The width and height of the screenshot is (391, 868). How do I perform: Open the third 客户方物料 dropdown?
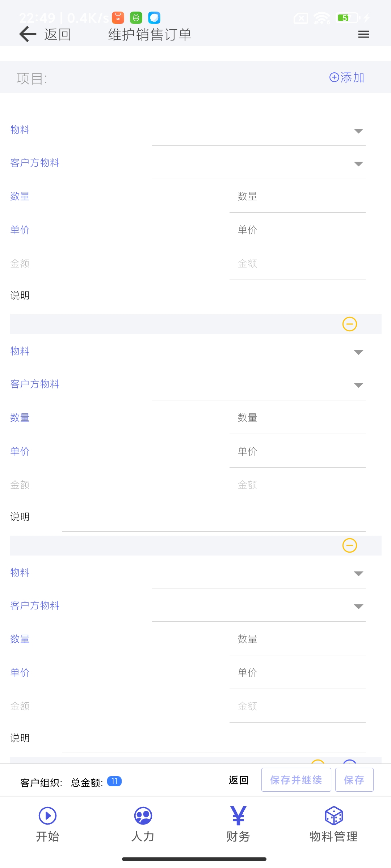258,607
